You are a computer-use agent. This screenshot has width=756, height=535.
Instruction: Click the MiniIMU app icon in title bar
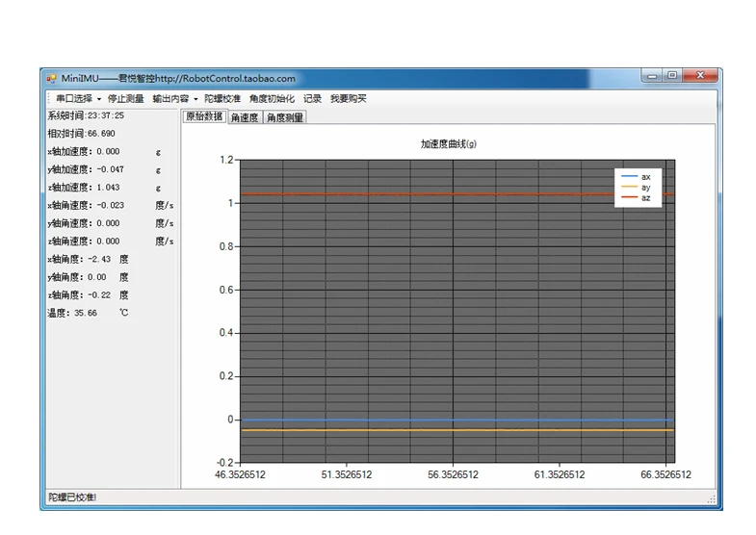51,78
